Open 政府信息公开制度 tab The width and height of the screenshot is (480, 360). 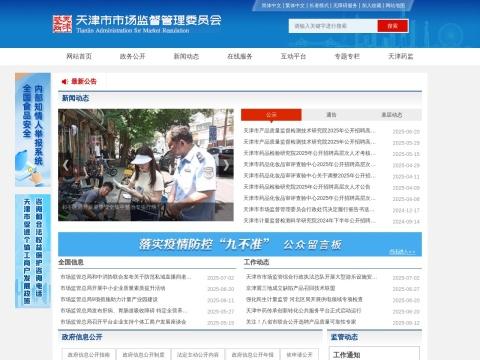(x=143, y=355)
